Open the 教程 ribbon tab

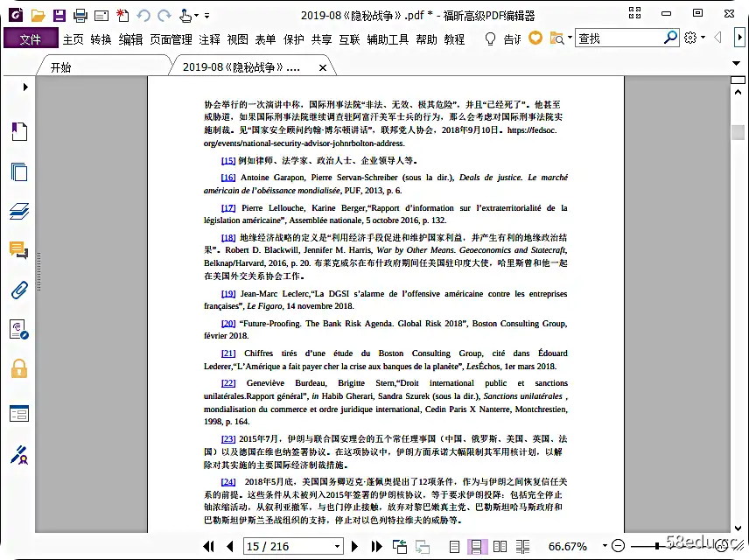[x=454, y=39]
